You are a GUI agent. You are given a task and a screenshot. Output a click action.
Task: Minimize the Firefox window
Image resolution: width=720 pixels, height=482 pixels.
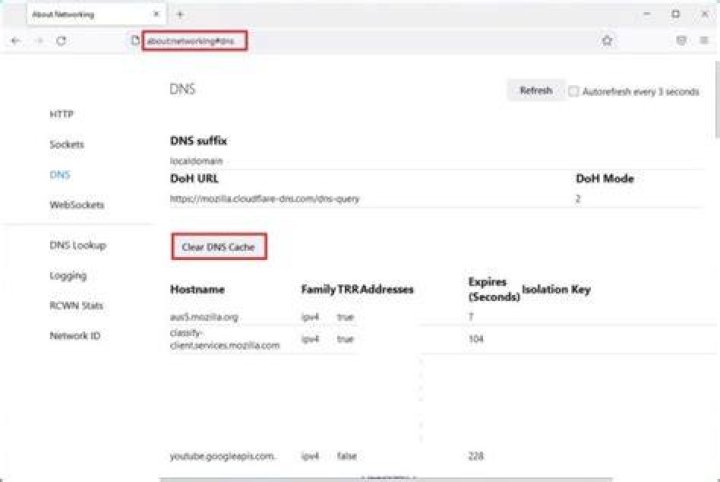point(647,14)
